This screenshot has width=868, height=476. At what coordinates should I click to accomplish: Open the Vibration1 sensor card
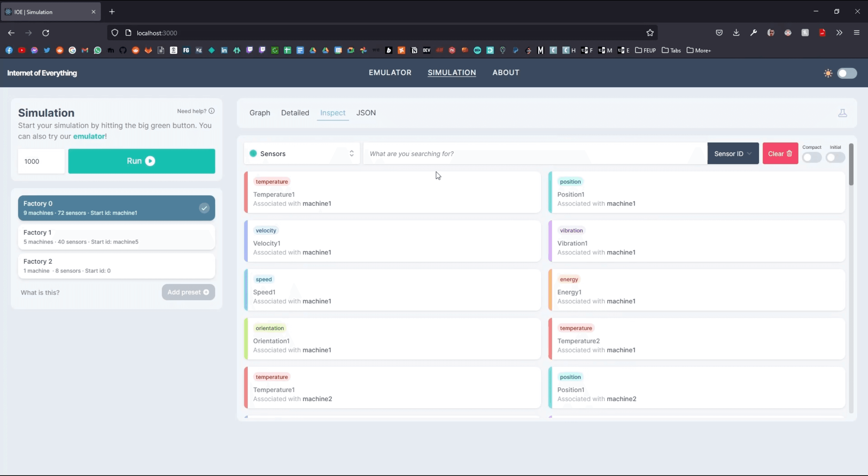697,241
